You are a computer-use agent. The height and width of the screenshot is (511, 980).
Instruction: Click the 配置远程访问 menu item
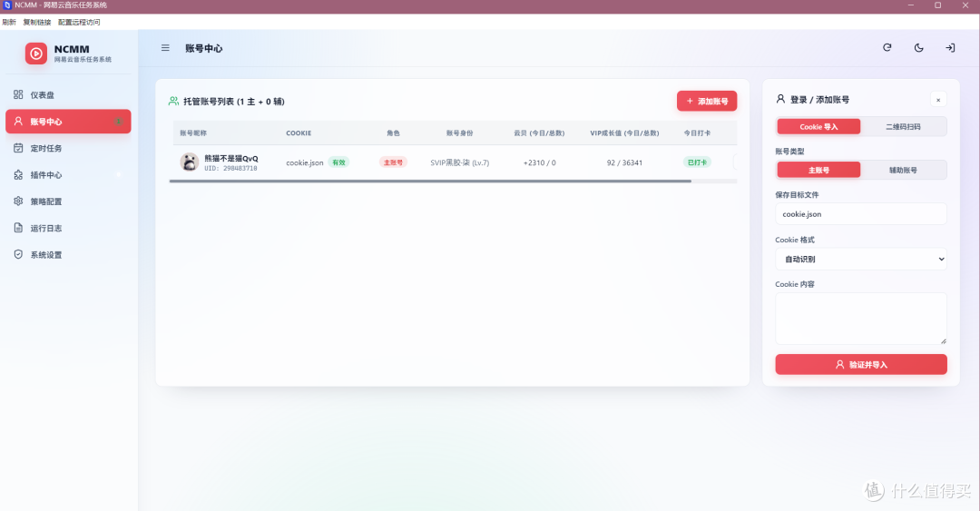coord(79,22)
